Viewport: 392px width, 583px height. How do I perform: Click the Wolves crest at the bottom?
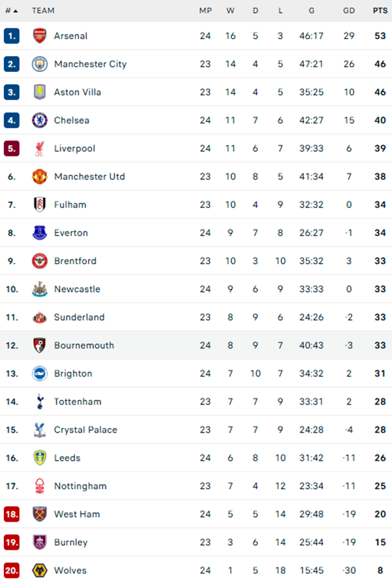39,570
